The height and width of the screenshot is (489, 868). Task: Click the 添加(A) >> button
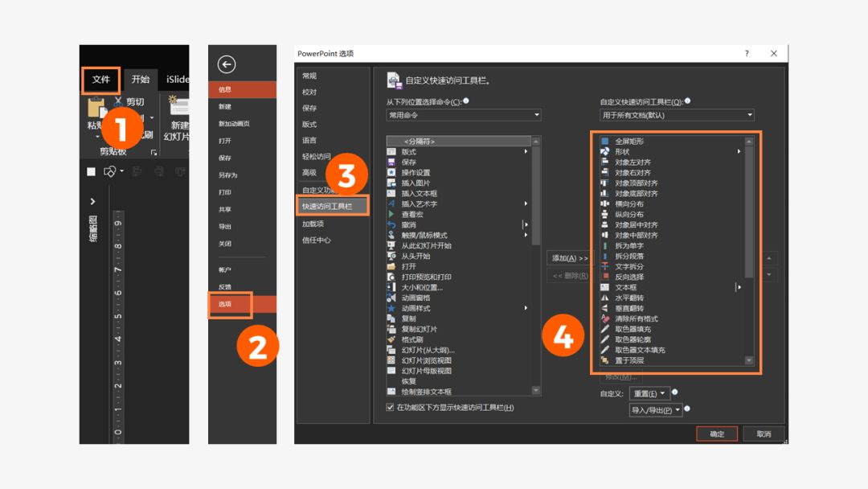tap(570, 258)
